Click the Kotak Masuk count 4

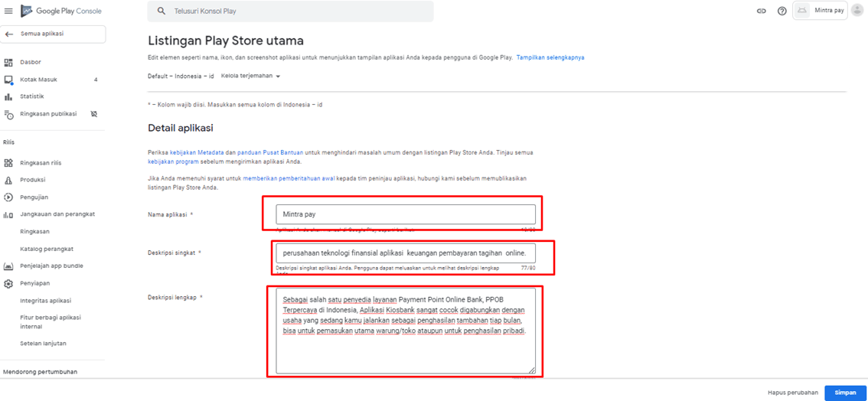tap(96, 80)
